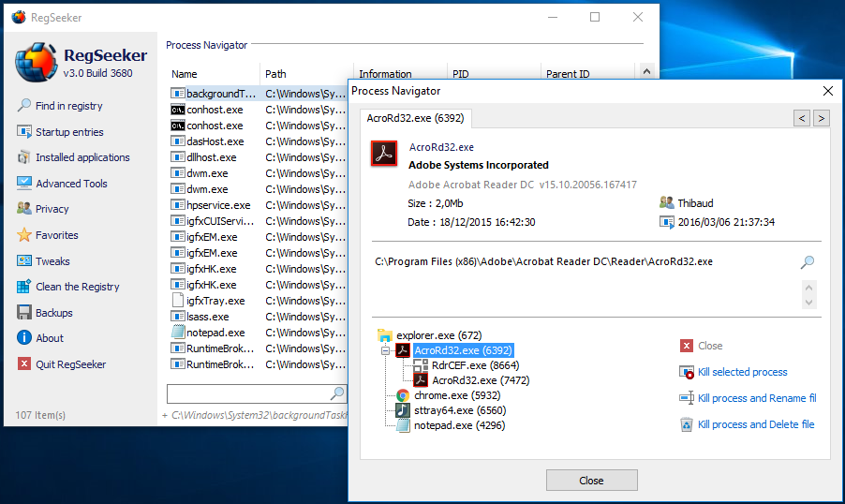Click the Adobe Acrobat icon in details

click(384, 154)
